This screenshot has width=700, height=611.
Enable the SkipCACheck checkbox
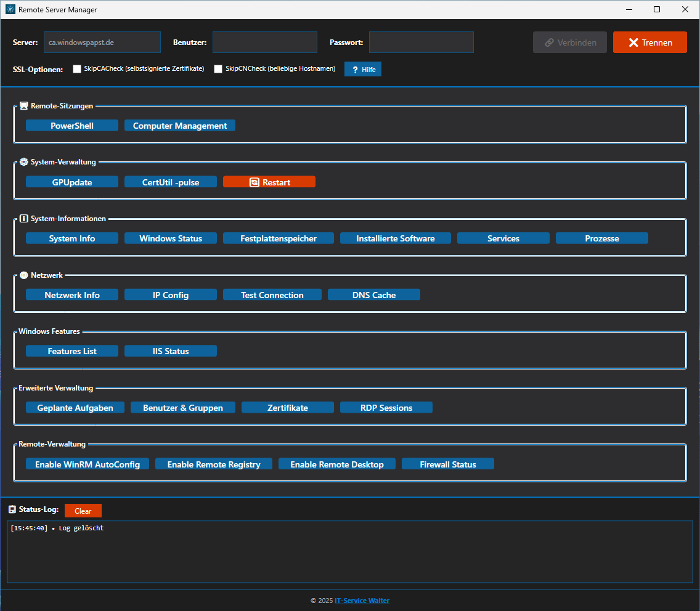(x=77, y=69)
